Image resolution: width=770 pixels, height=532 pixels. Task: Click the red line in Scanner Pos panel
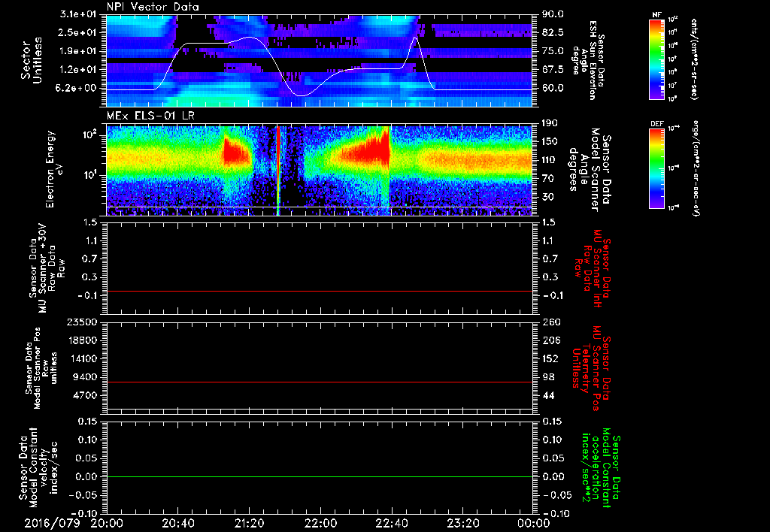(x=319, y=382)
